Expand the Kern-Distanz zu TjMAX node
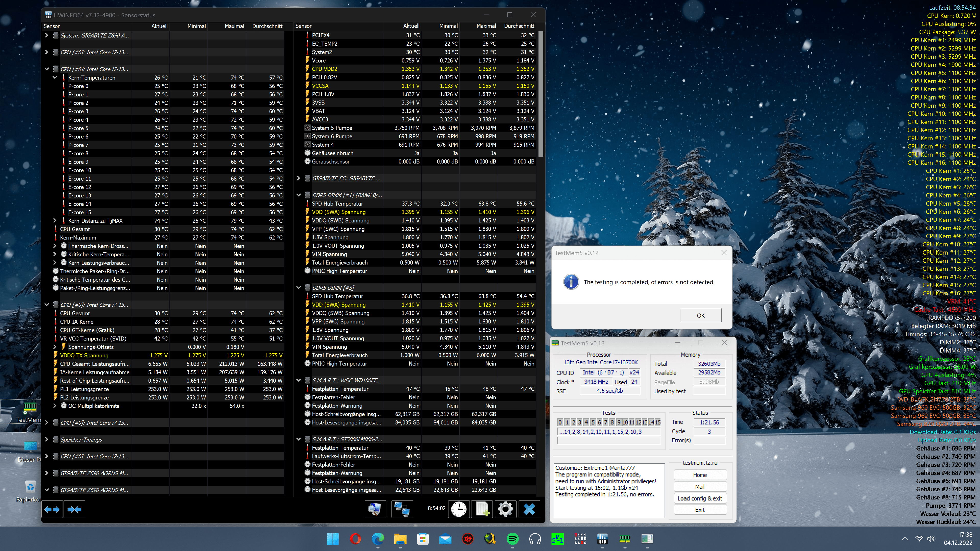This screenshot has width=980, height=551. pyautogui.click(x=55, y=221)
